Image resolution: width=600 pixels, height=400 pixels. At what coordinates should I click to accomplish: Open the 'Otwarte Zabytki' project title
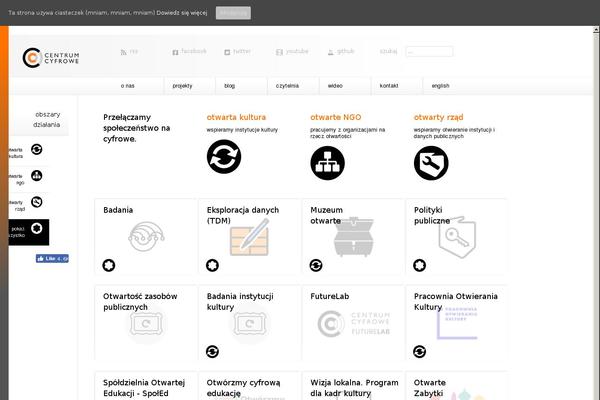click(x=430, y=388)
